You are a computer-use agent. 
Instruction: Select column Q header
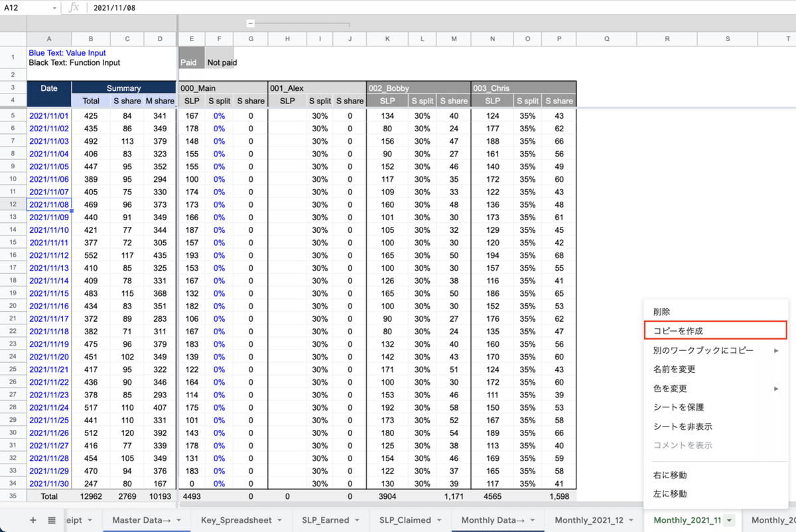[x=606, y=39]
